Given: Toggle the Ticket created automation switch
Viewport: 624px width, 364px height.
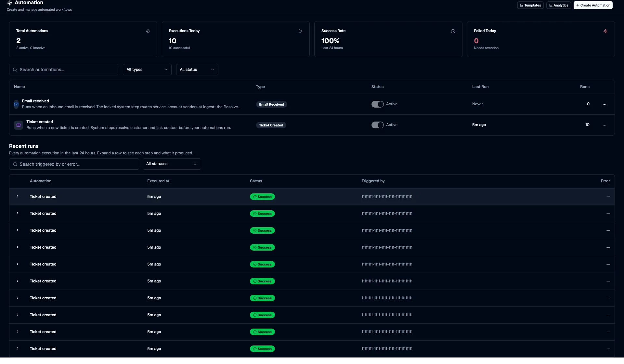Looking at the screenshot, I should pos(378,125).
